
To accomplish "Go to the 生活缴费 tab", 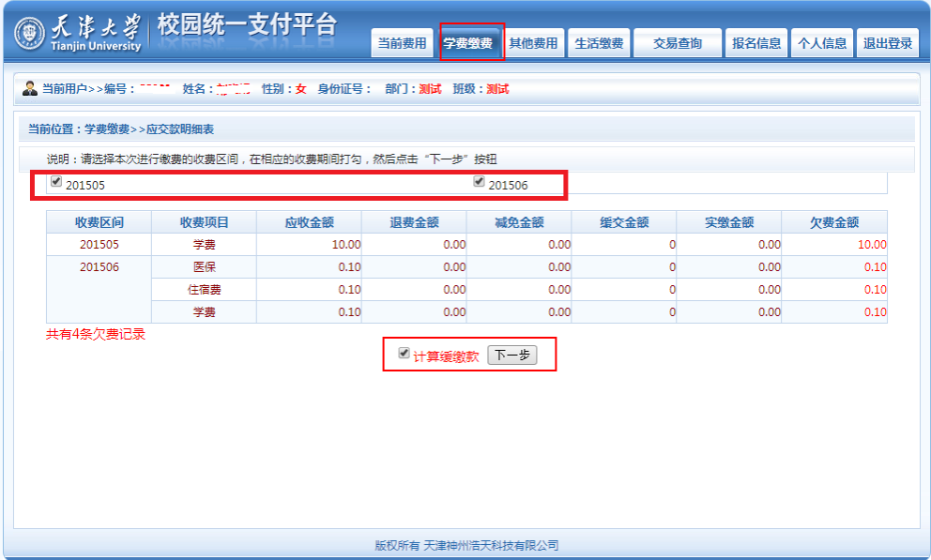I will tap(599, 43).
